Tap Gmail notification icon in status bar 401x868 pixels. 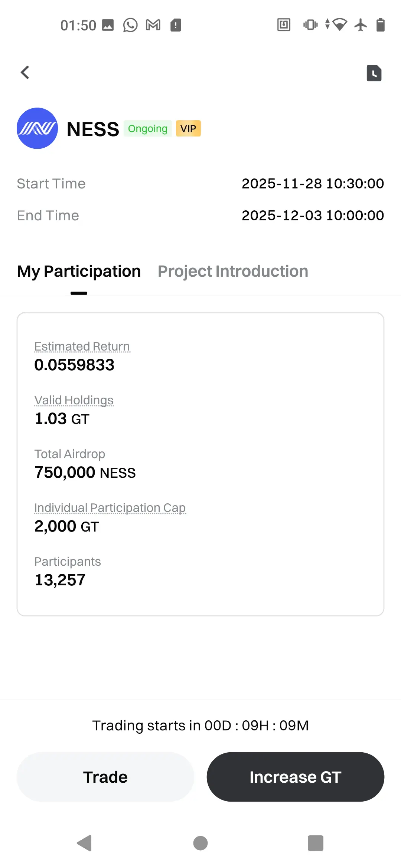153,25
